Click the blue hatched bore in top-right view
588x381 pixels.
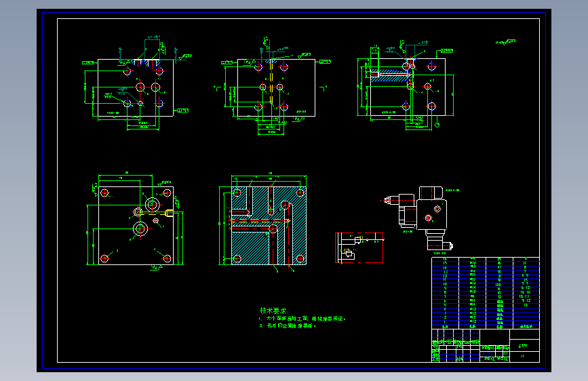click(x=391, y=75)
